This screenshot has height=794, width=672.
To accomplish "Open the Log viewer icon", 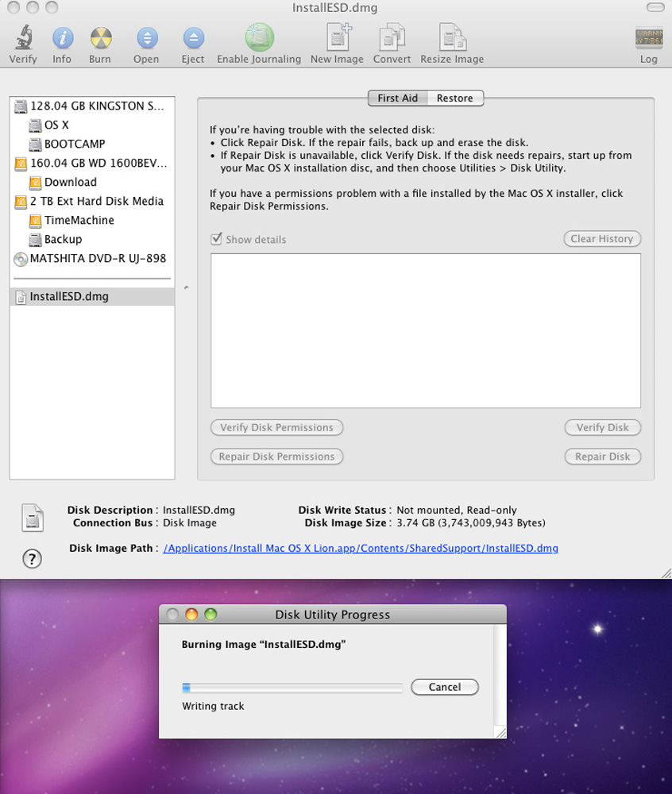I will pyautogui.click(x=648, y=38).
